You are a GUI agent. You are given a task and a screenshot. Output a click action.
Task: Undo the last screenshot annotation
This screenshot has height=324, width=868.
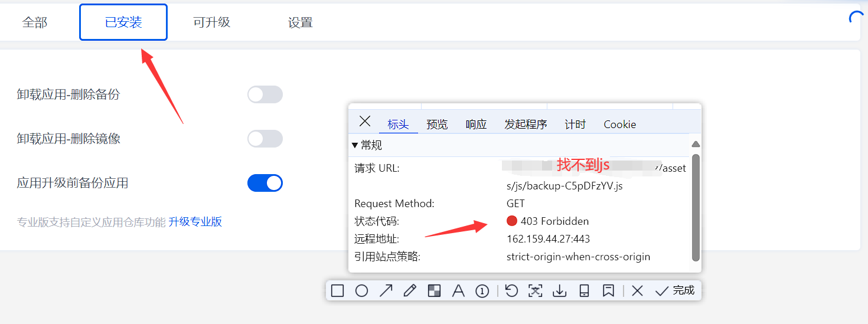click(511, 290)
